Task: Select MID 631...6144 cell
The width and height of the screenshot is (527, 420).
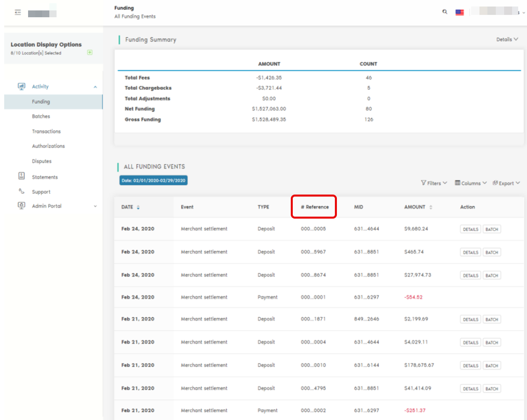Action: click(x=367, y=365)
